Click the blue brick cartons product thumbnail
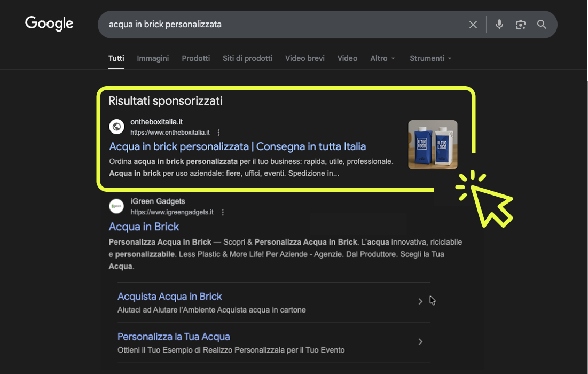 tap(433, 145)
